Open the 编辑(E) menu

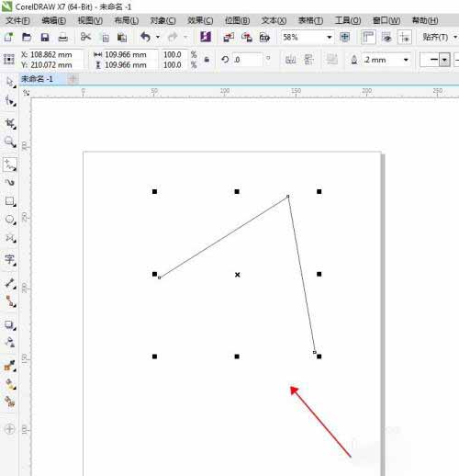[x=54, y=20]
